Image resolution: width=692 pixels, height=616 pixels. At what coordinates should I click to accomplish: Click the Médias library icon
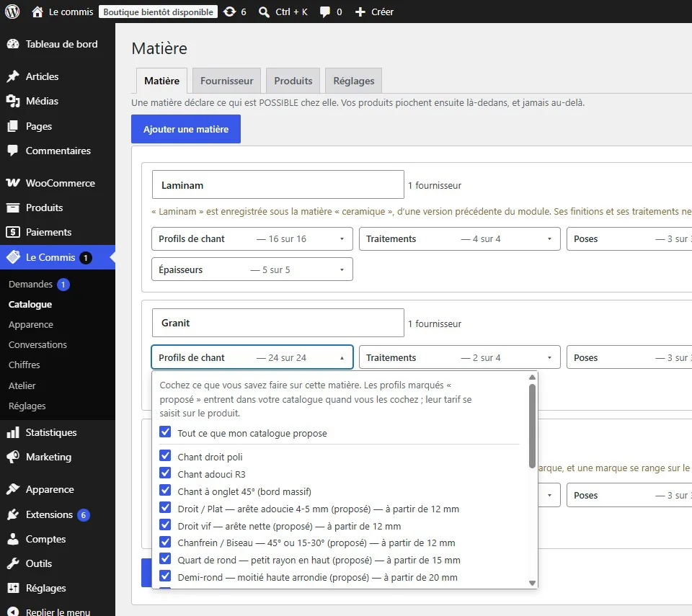click(13, 101)
